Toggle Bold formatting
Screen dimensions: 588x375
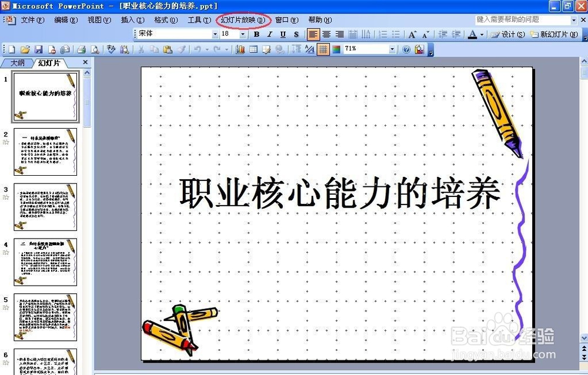256,35
